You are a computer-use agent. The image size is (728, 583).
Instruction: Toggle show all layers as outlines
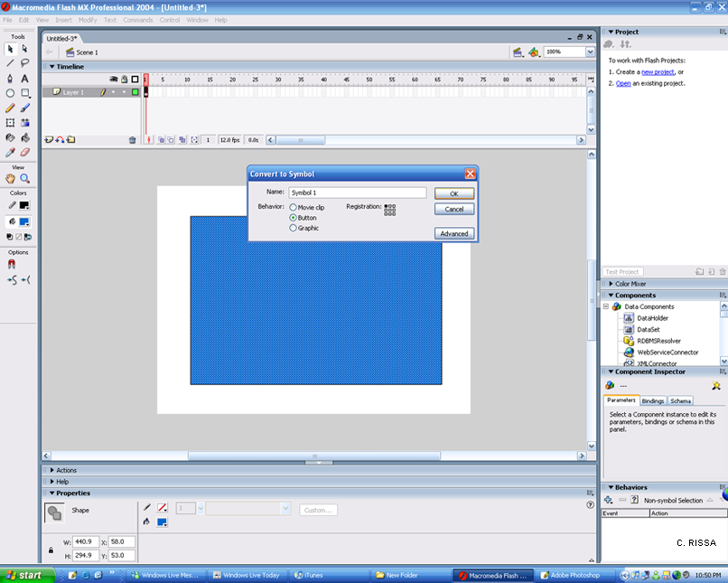tap(135, 79)
